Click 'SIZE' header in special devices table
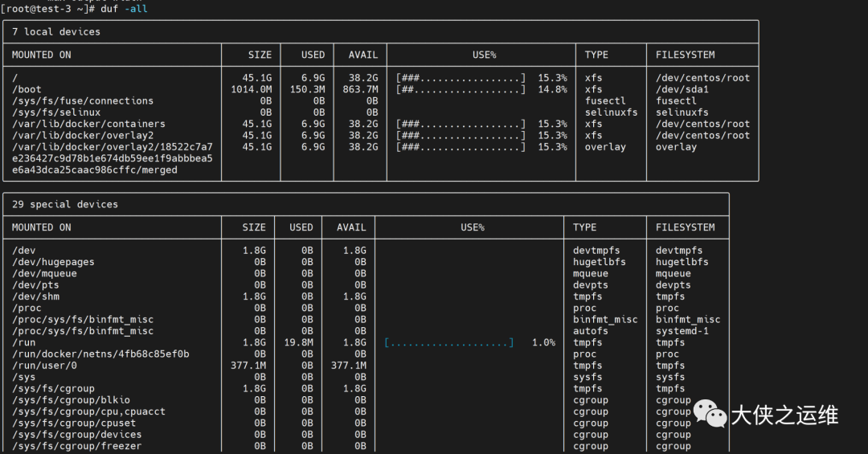Screen dimensions: 868x454 [253, 227]
